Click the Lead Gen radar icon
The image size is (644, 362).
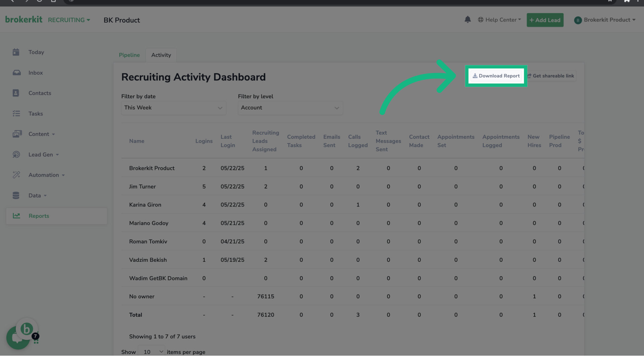tap(16, 155)
